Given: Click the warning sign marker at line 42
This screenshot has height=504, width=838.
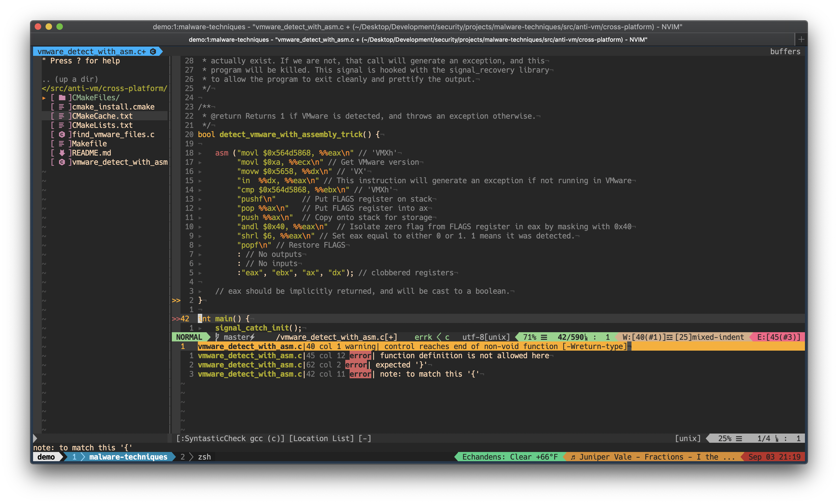Looking at the screenshot, I should tap(176, 319).
